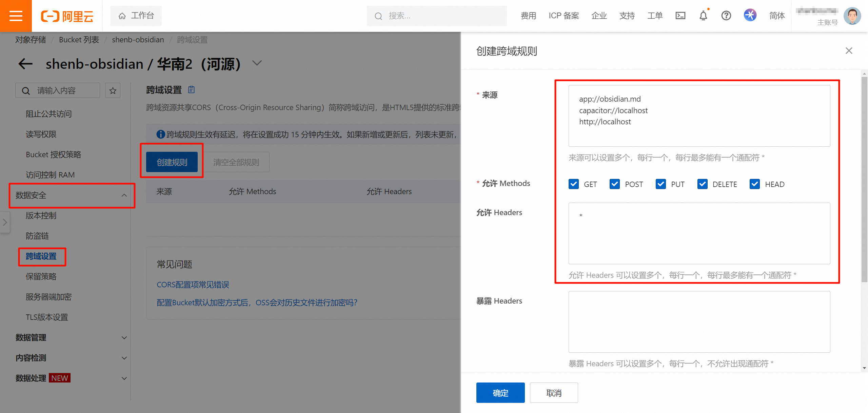Open the CORS配置项常见错误 link
Image resolution: width=868 pixels, height=413 pixels.
click(193, 285)
